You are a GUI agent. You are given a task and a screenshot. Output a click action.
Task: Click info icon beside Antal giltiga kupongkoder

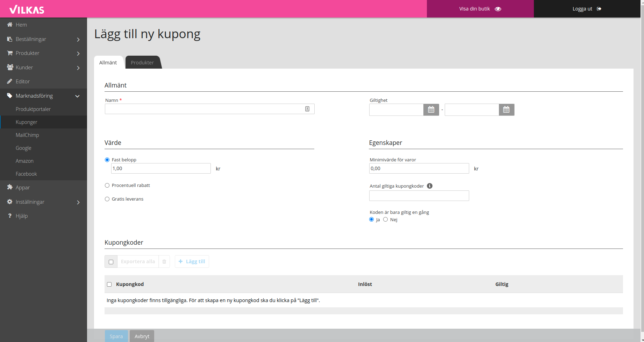tap(430, 186)
